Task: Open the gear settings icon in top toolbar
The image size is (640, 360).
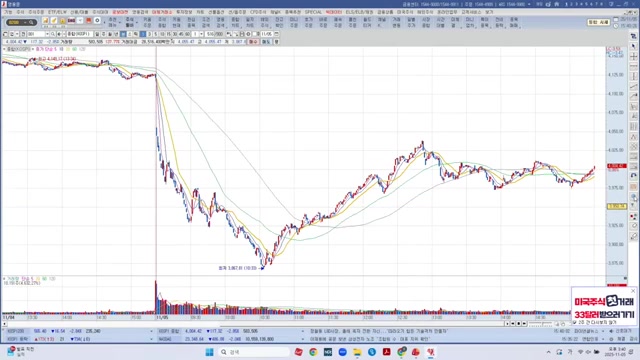Action: 98,20
